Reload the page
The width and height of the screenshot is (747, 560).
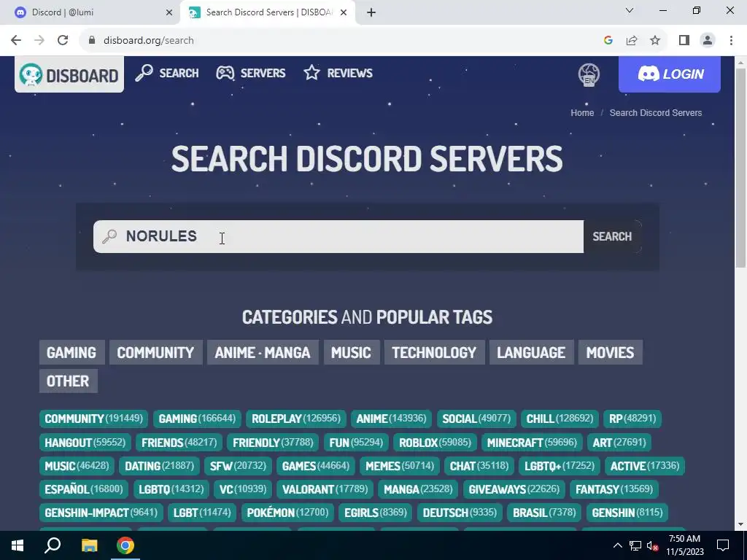point(63,41)
